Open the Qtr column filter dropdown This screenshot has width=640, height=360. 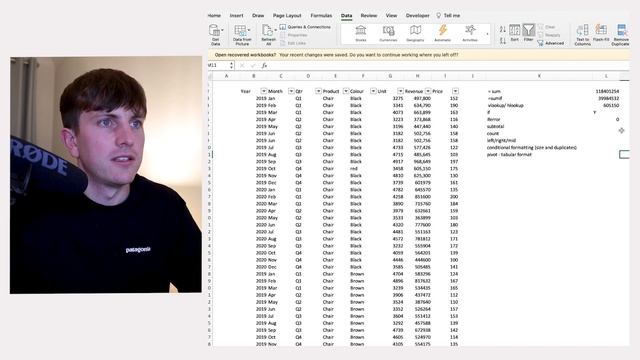click(318, 91)
